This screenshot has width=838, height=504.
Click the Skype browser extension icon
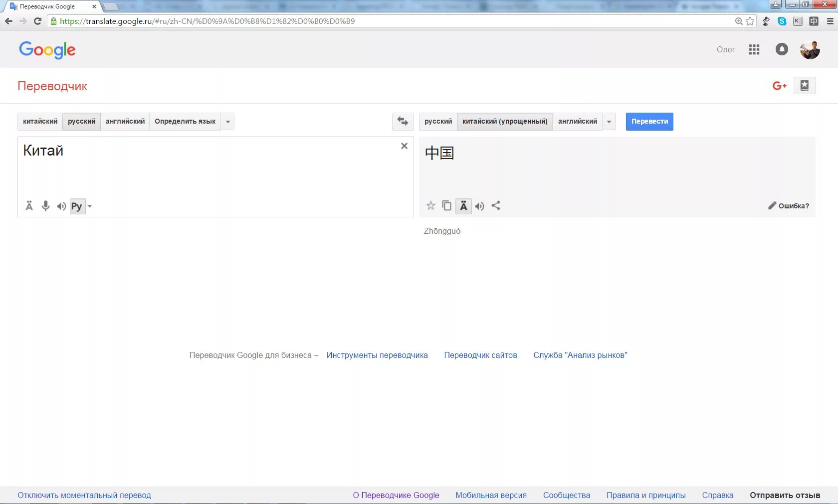tap(782, 21)
